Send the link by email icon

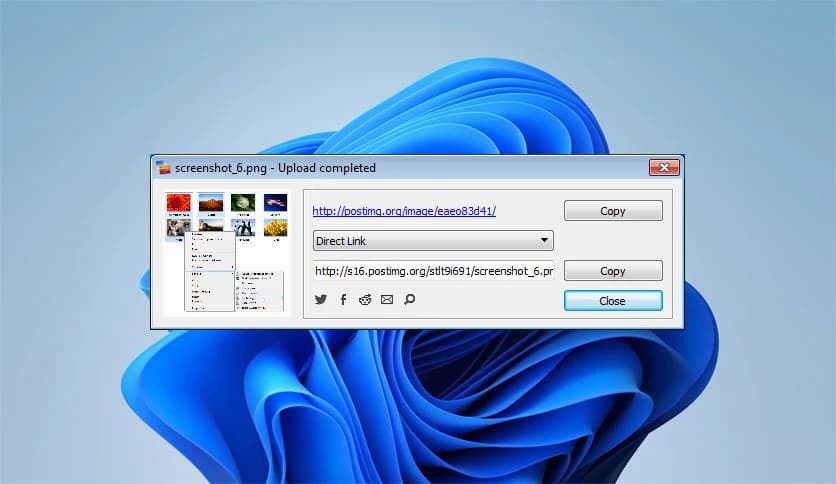[387, 300]
